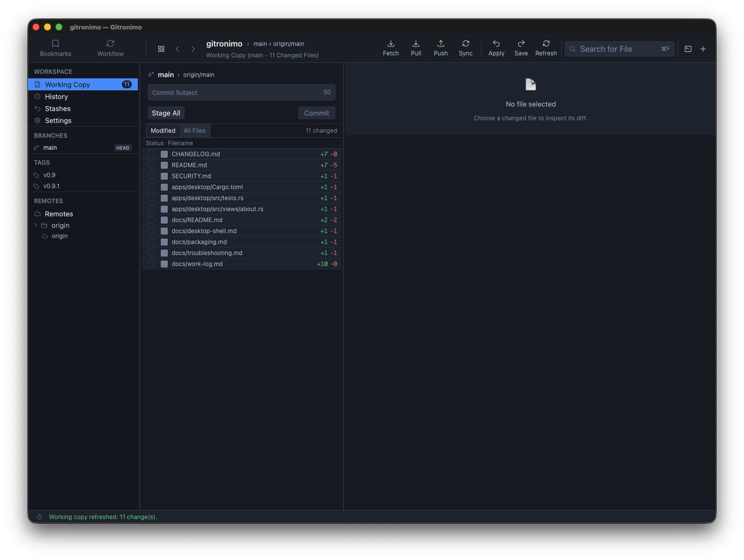Switch to the All Files tab
Image resolution: width=744 pixels, height=560 pixels.
pyautogui.click(x=195, y=131)
